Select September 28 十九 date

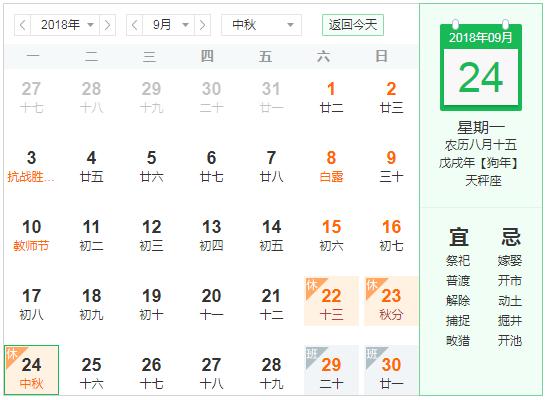point(271,374)
